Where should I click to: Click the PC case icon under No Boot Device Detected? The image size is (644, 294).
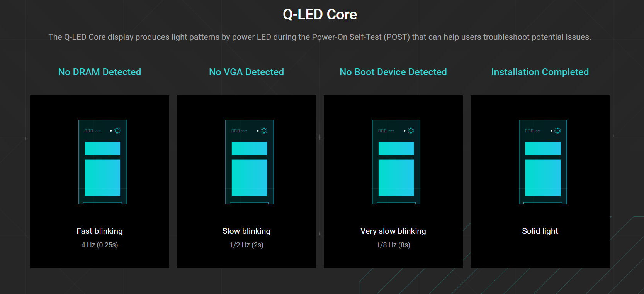pos(396,162)
